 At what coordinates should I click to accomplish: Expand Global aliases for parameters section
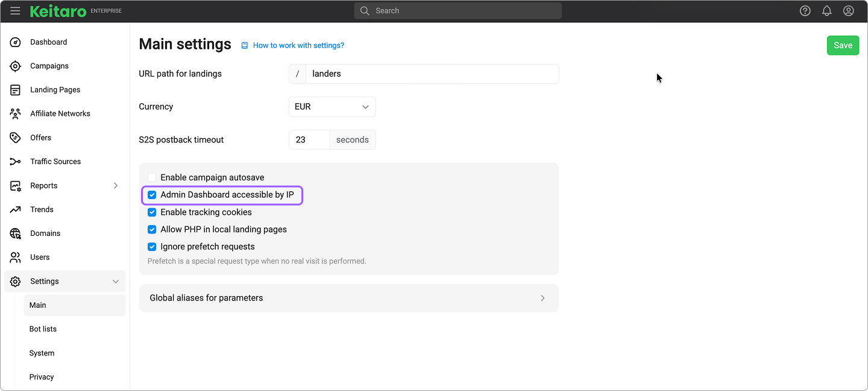pyautogui.click(x=348, y=298)
